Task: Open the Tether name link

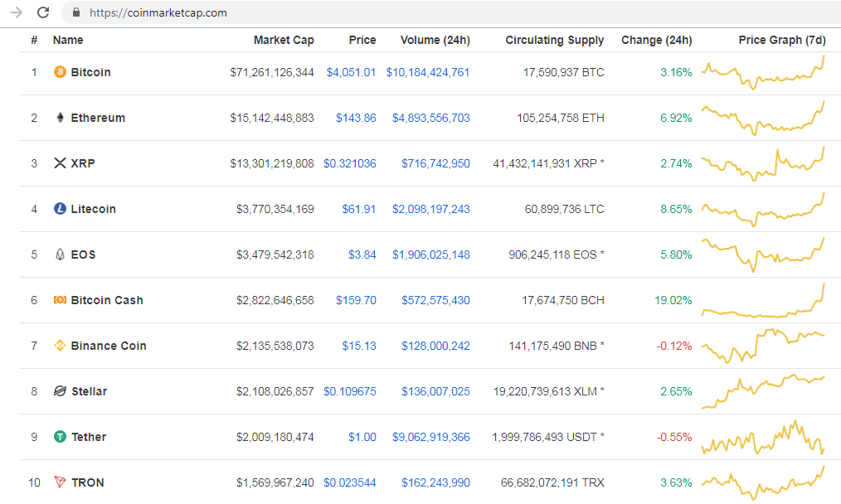Action: coord(89,437)
